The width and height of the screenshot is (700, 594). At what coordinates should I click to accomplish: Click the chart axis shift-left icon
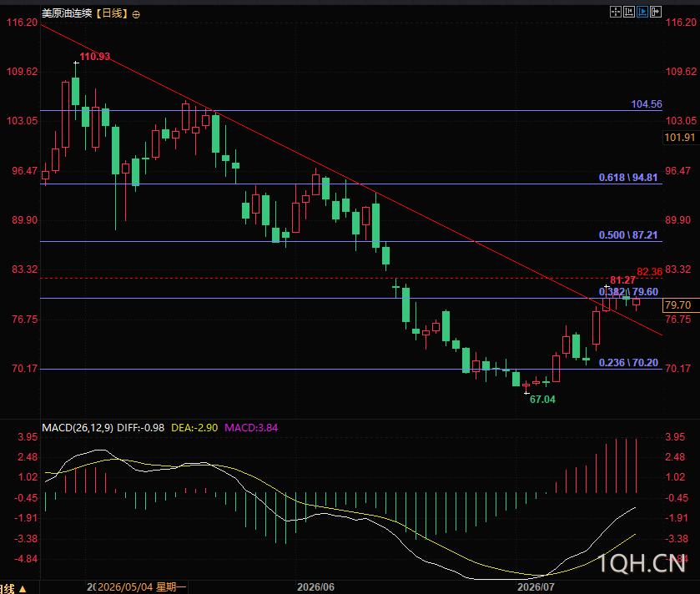coord(629,12)
